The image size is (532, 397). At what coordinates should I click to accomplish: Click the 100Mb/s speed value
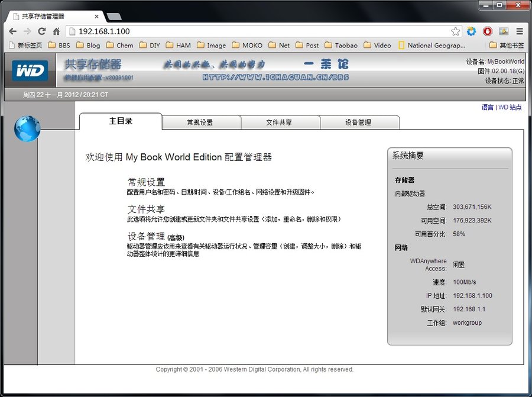pyautogui.click(x=465, y=282)
